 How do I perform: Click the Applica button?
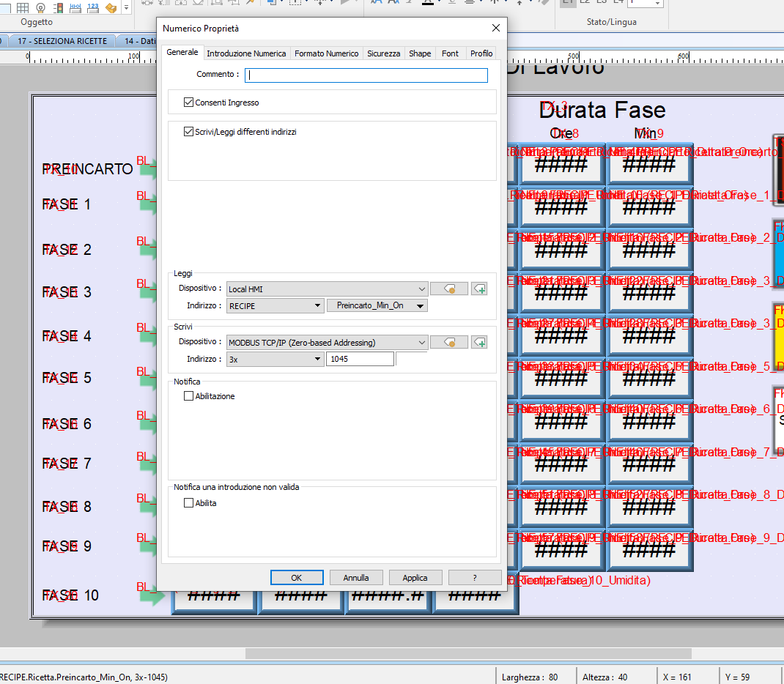pos(415,578)
